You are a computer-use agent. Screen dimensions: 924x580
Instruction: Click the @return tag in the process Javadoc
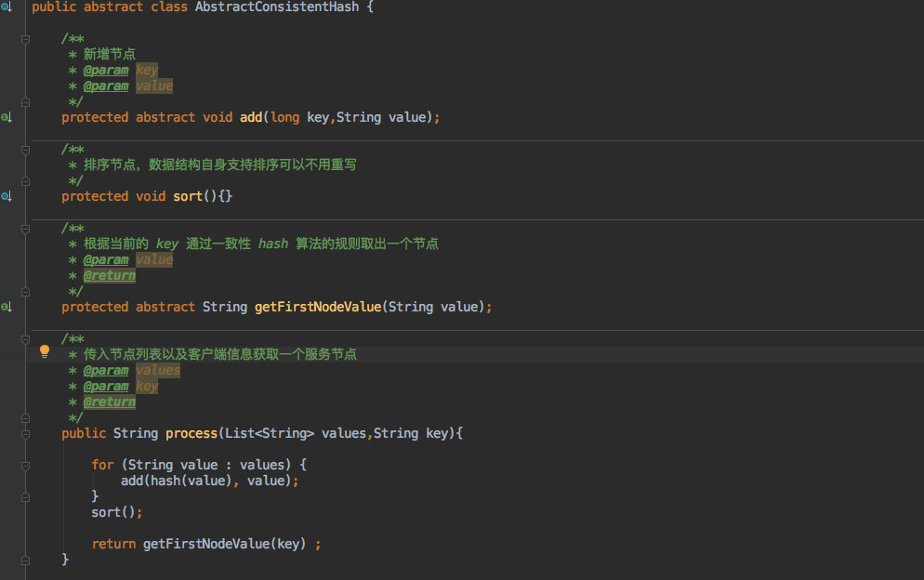(x=109, y=402)
